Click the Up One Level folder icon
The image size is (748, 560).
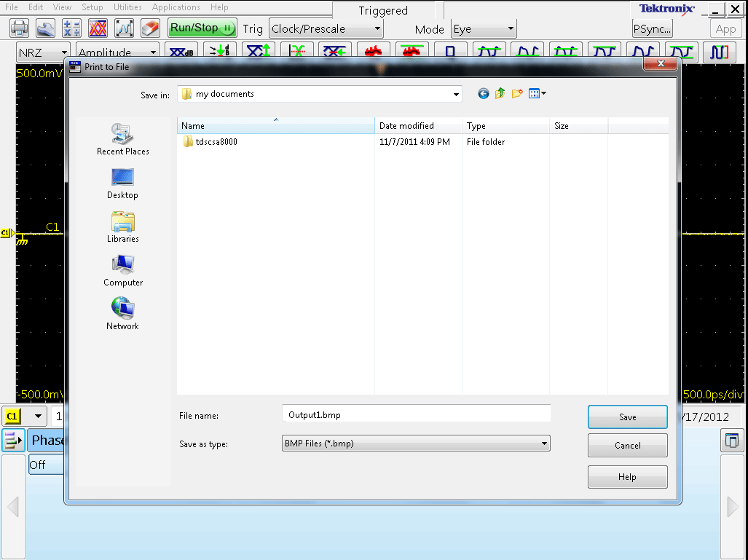(500, 93)
